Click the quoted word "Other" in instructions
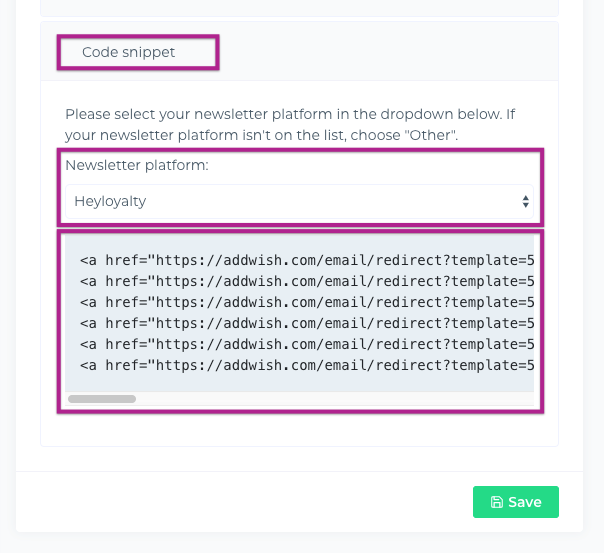This screenshot has width=604, height=553. [x=431, y=134]
